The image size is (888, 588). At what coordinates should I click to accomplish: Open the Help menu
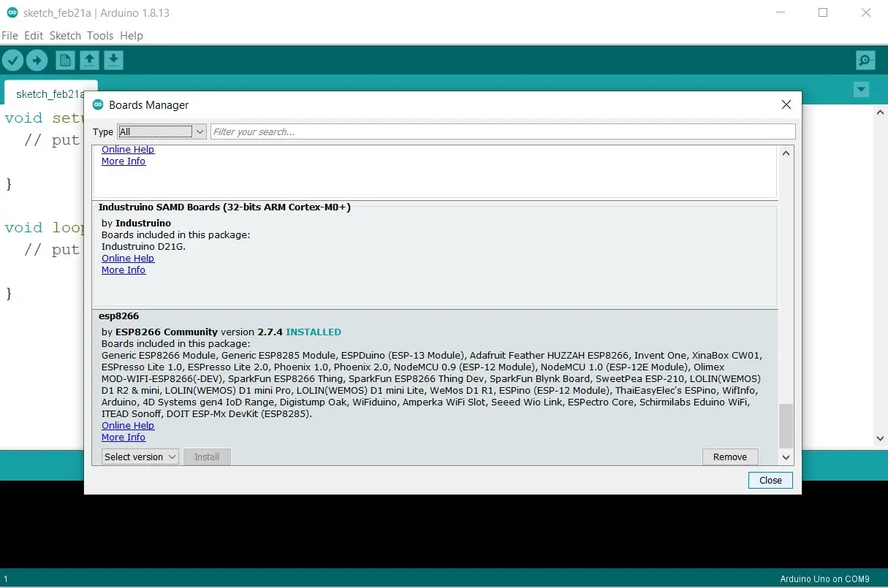point(132,35)
